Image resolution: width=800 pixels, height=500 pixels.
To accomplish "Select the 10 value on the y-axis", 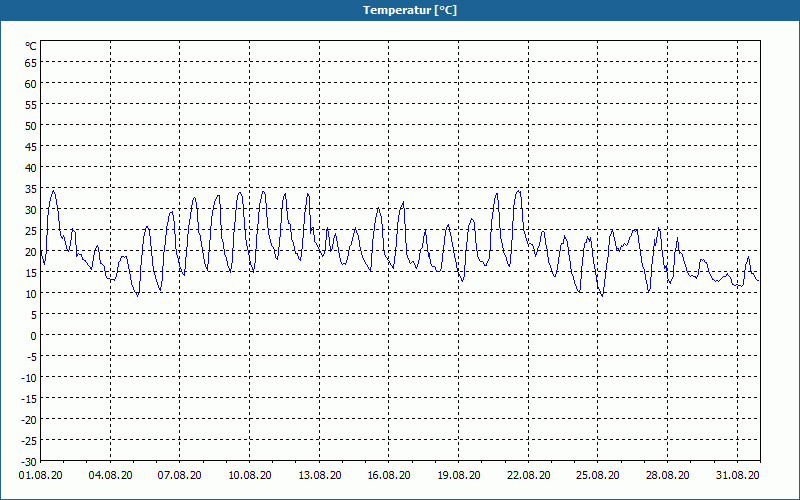I will [31, 293].
